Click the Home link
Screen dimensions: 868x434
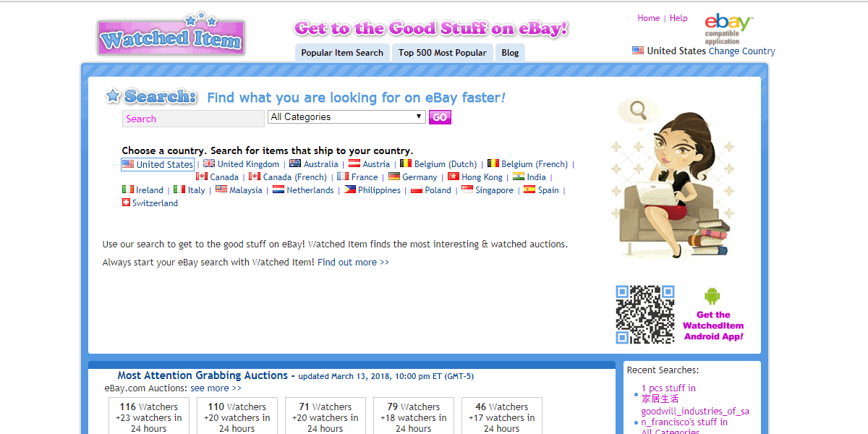pos(648,18)
